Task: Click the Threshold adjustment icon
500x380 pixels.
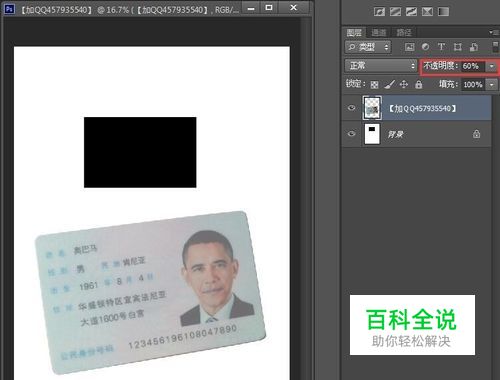Action: (411, 12)
